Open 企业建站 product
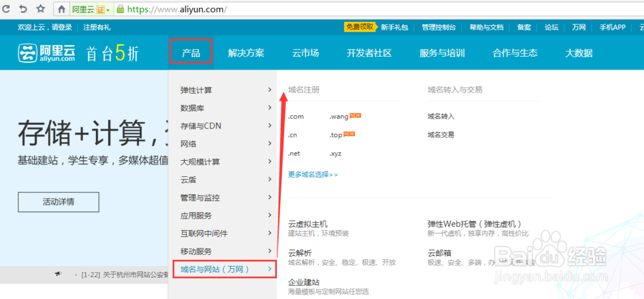The image size is (644, 299). [x=304, y=282]
